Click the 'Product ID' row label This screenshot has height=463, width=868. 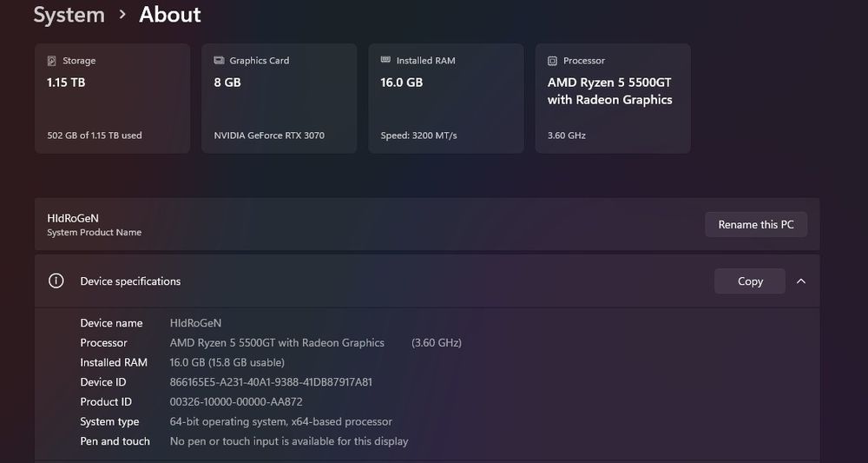click(x=106, y=402)
